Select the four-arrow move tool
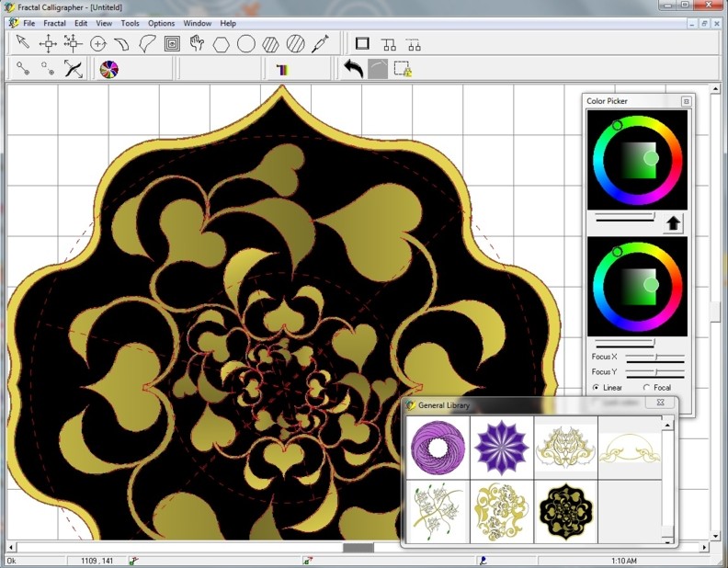Screen dimensions: 728x568 coord(48,43)
